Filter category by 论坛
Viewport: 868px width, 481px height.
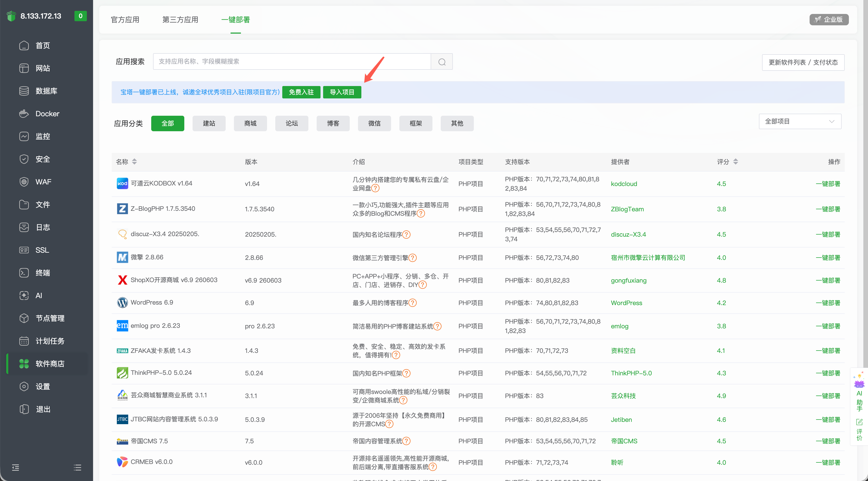pyautogui.click(x=292, y=123)
